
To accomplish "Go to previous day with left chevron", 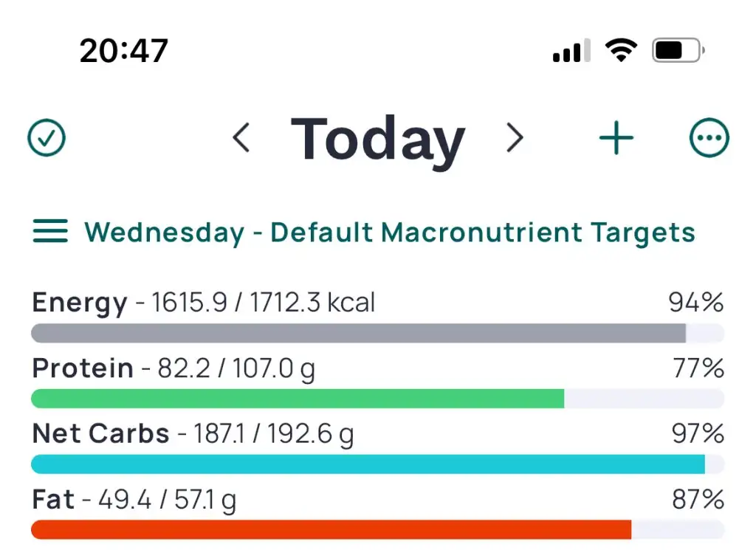I will [241, 138].
